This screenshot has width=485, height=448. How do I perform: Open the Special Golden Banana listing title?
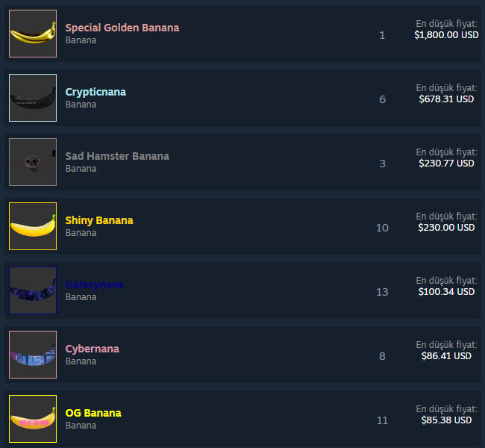(122, 28)
